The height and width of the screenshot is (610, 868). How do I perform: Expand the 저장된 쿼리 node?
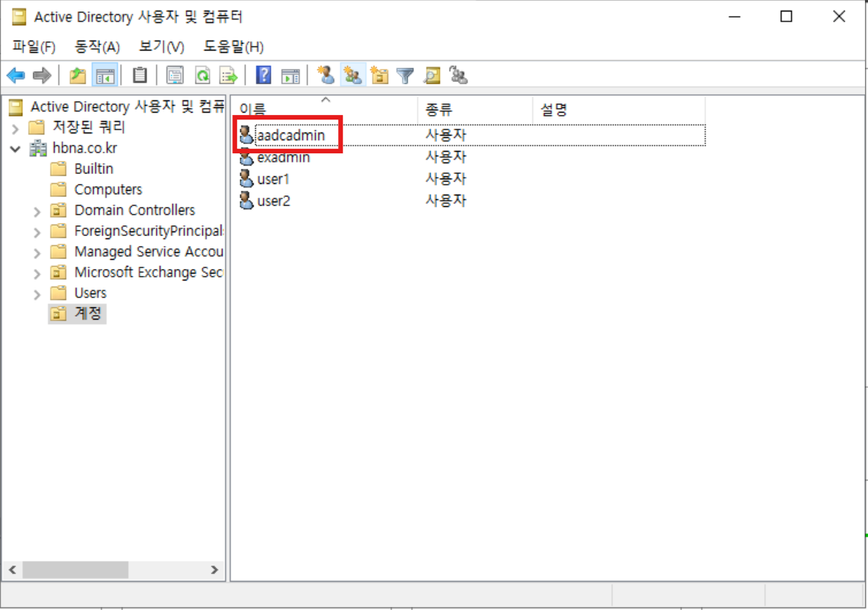click(15, 129)
